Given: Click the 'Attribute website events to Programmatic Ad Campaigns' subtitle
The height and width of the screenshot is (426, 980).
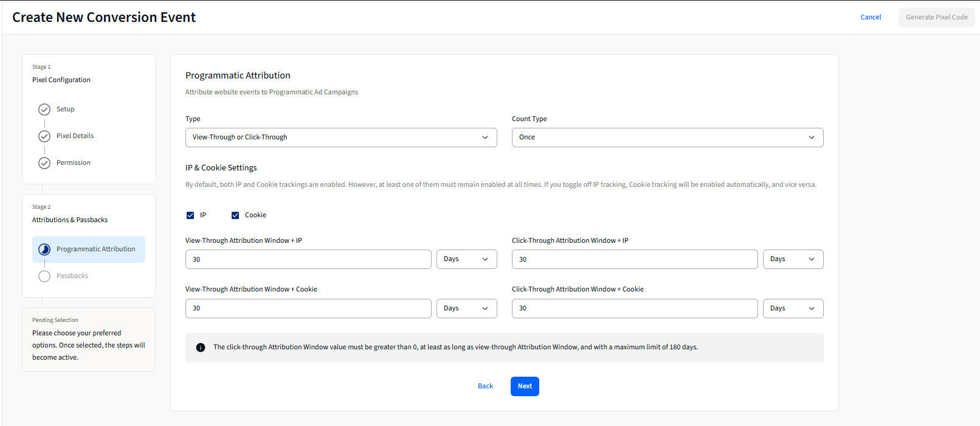Looking at the screenshot, I should point(272,93).
